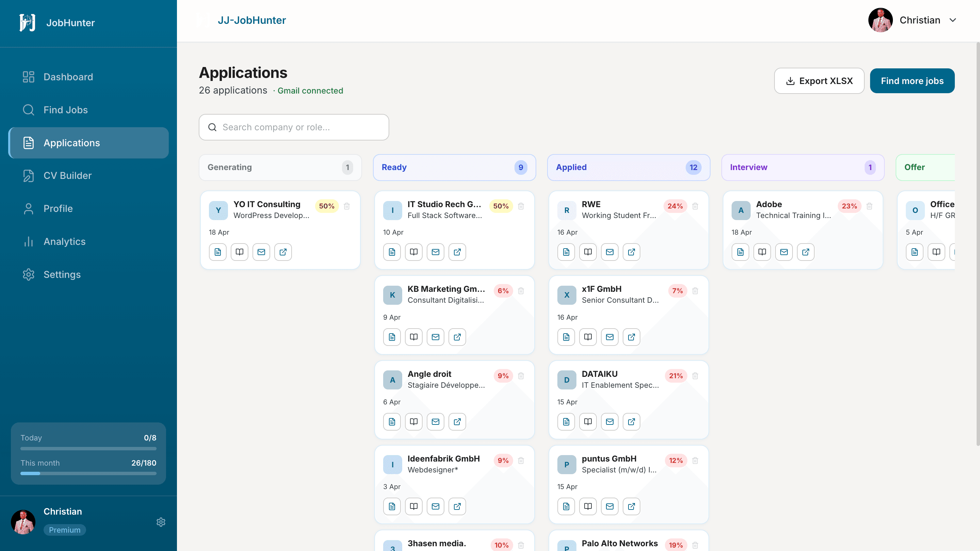
Task: Click the This month progress bar
Action: coord(88,473)
